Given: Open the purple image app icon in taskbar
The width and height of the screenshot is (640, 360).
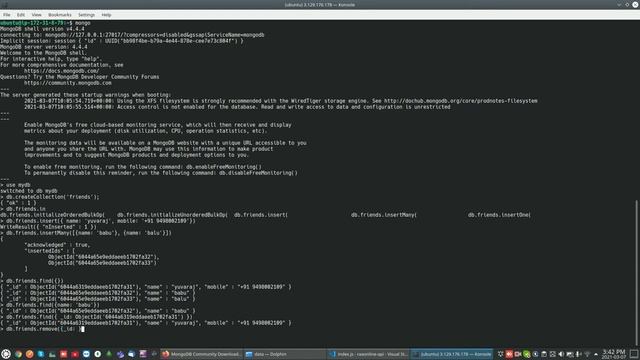Looking at the screenshot, I should pyautogui.click(x=143, y=354).
